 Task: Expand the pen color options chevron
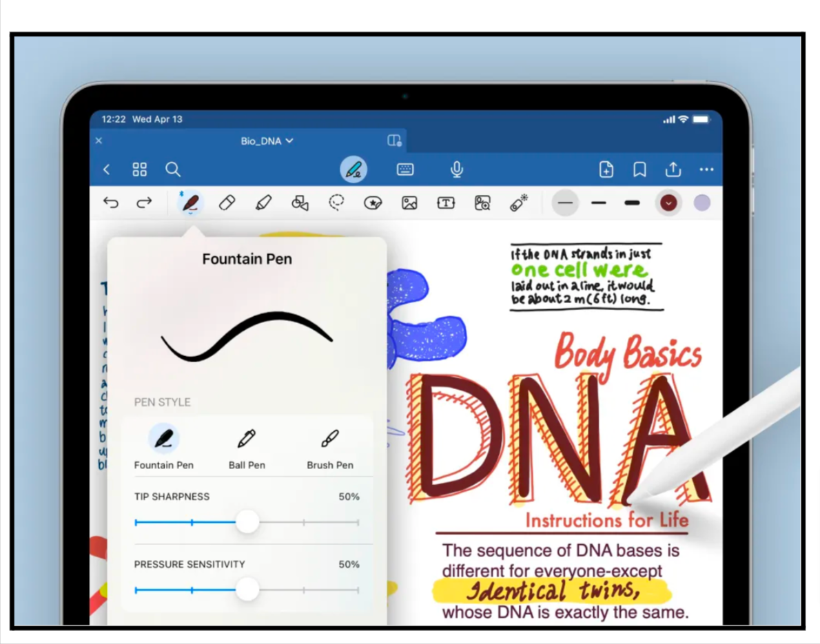click(668, 202)
